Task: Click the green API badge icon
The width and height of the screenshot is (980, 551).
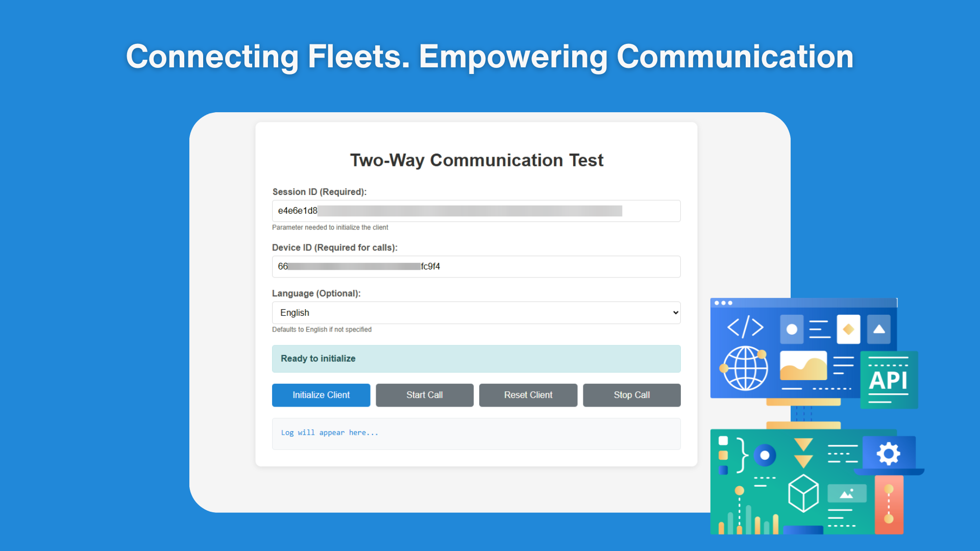Action: click(888, 380)
